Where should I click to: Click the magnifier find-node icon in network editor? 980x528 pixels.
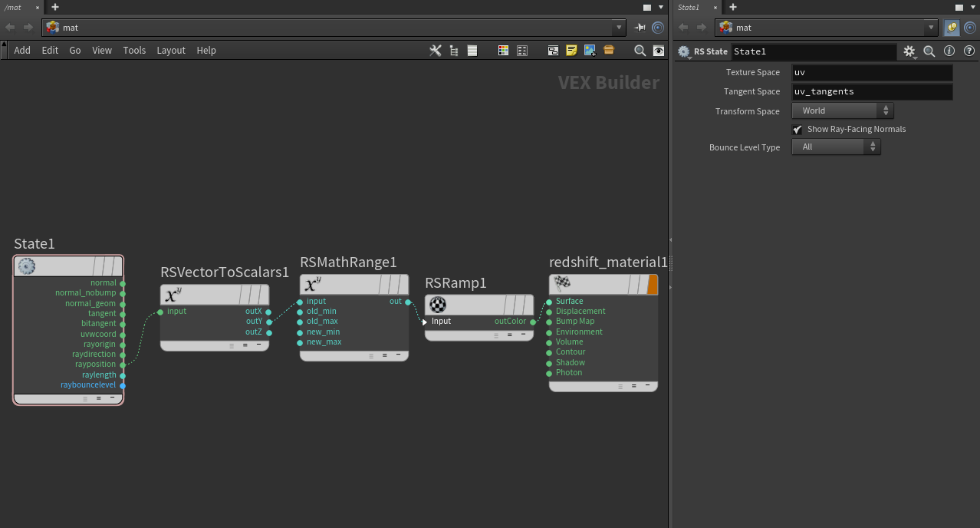[x=640, y=51]
